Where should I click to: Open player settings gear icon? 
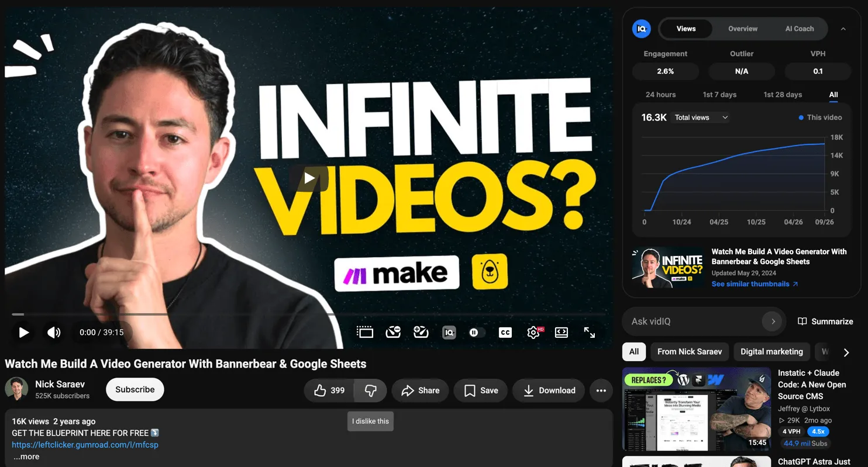click(x=533, y=333)
